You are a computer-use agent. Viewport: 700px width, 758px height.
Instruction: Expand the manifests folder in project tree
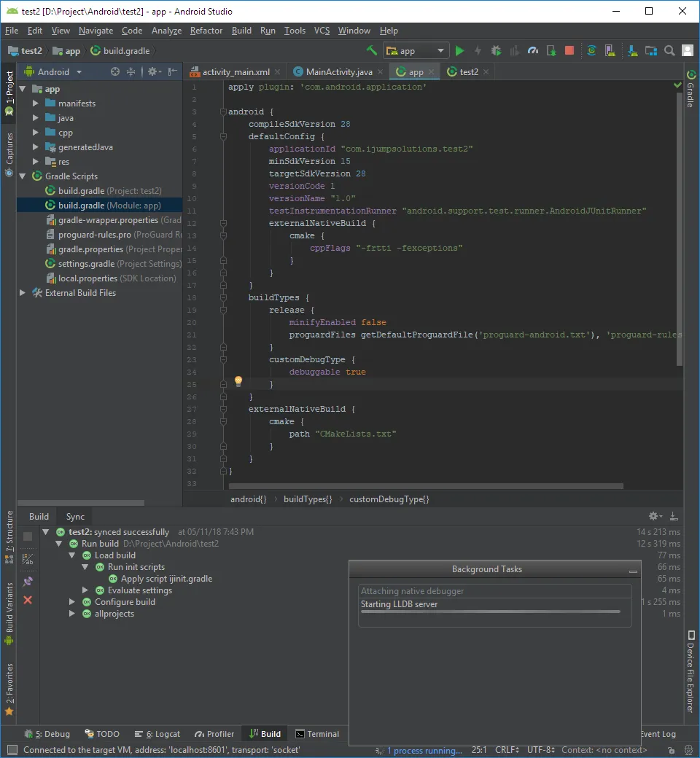(35, 103)
